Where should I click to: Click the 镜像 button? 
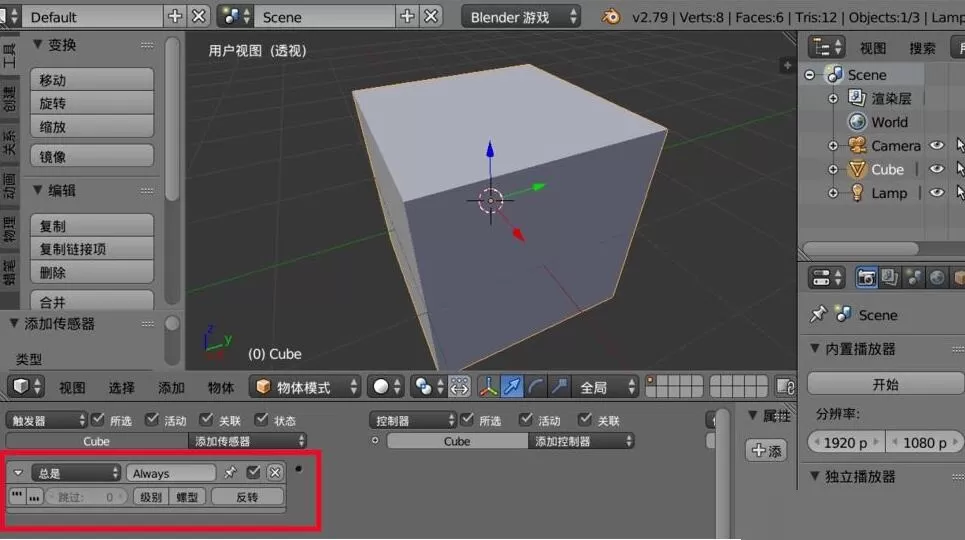point(92,156)
